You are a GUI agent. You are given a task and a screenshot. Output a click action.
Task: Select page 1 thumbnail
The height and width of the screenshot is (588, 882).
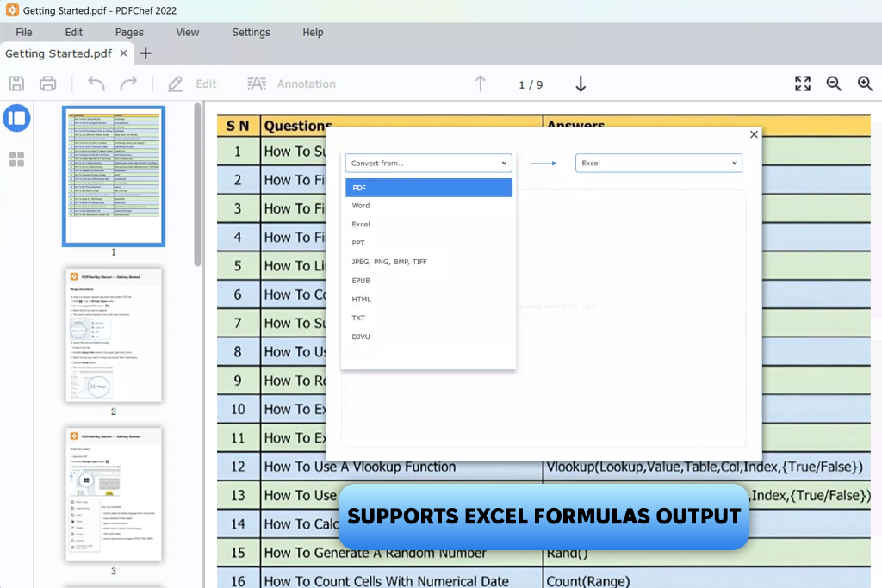(x=114, y=176)
